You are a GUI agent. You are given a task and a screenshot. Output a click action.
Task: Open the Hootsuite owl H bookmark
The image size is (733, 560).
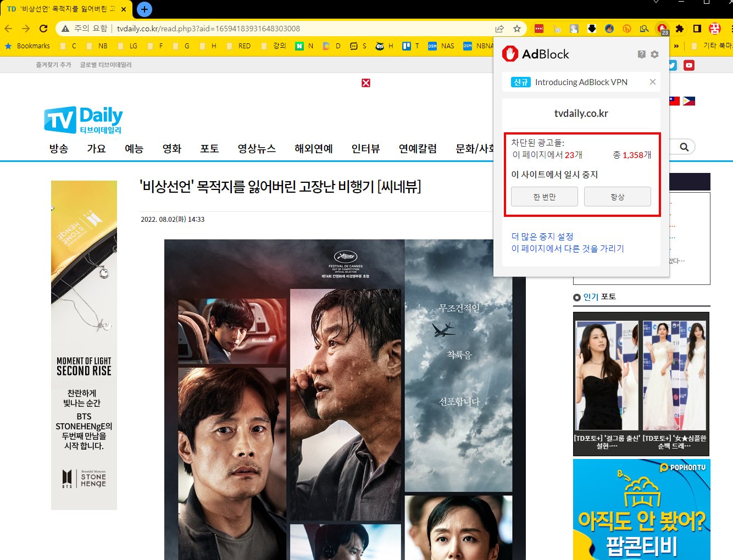coord(384,46)
